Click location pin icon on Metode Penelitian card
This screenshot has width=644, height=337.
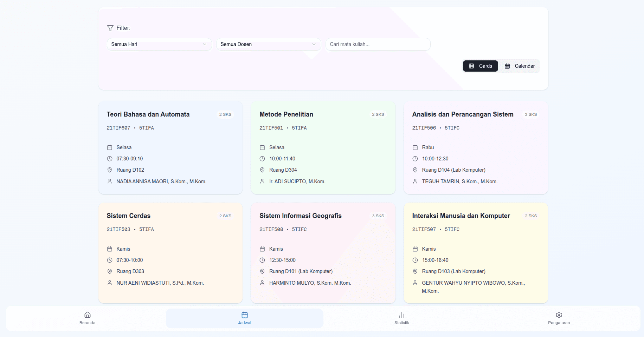click(262, 170)
